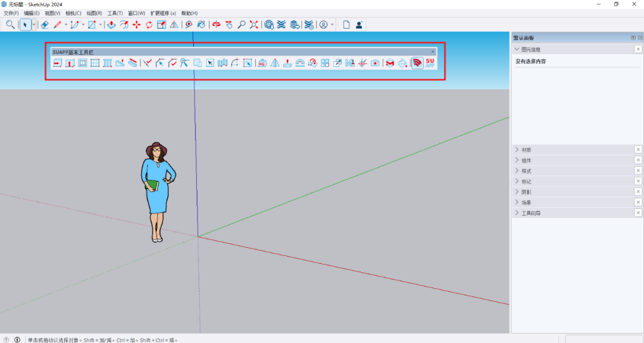644x343 pixels.
Task: Open the 扩展程序 menu
Action: (163, 13)
